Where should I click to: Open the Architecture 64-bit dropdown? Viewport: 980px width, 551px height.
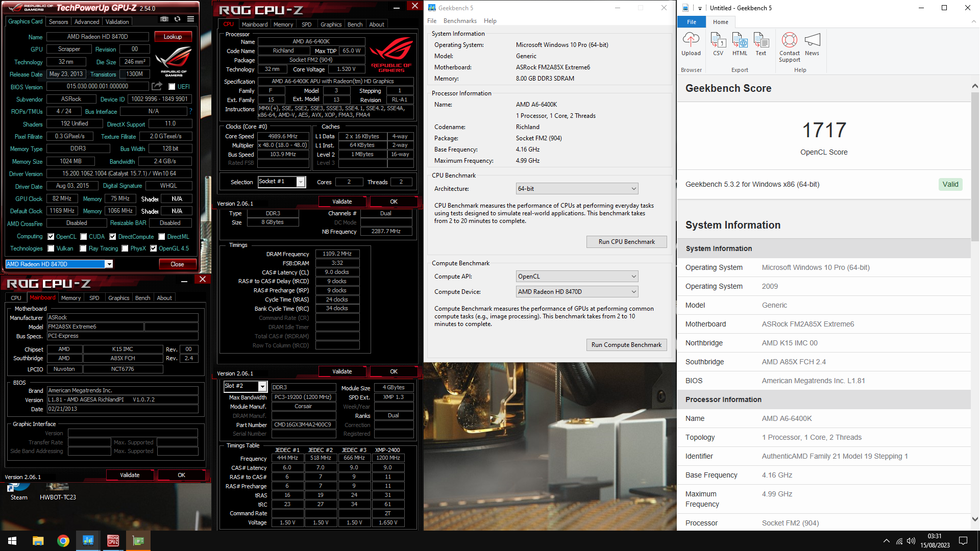coord(577,189)
